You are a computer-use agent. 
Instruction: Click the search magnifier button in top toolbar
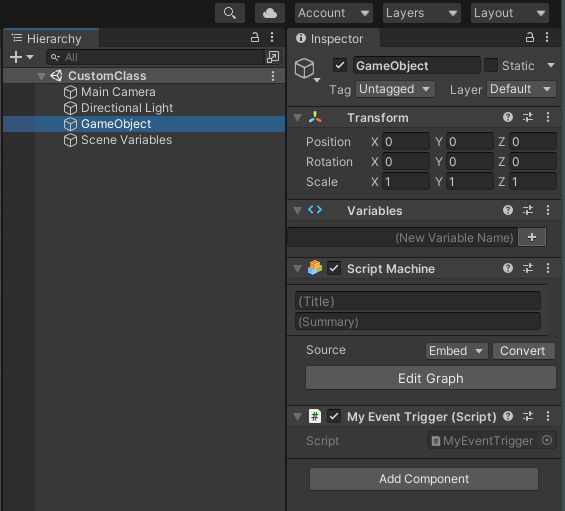[x=230, y=13]
